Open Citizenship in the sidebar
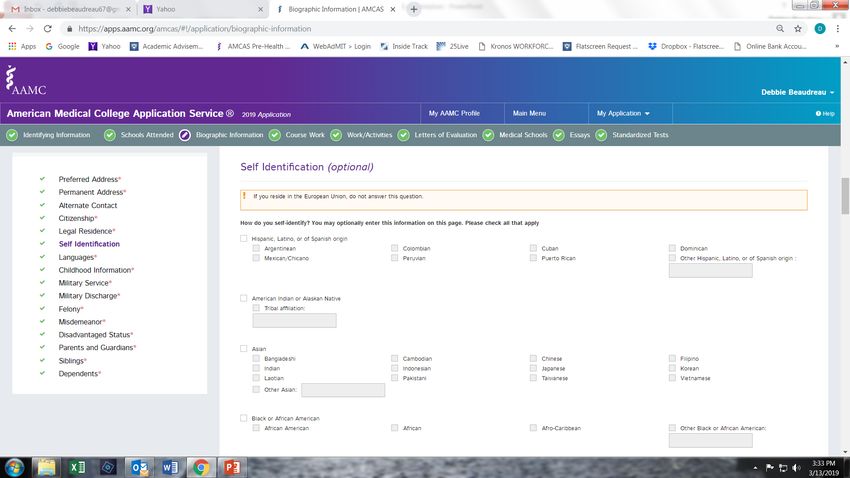The image size is (850, 478). coord(76,218)
